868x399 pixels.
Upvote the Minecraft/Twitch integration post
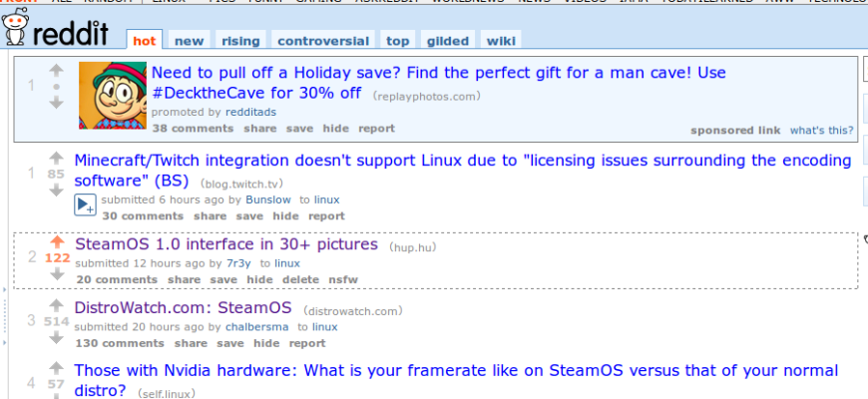(56, 158)
